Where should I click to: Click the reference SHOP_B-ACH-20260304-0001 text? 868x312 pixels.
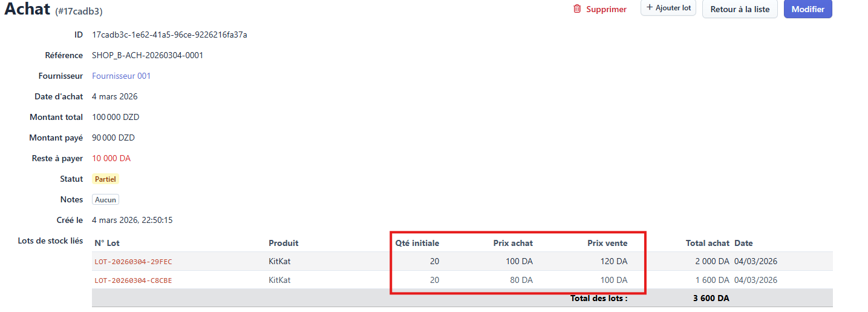pos(148,55)
